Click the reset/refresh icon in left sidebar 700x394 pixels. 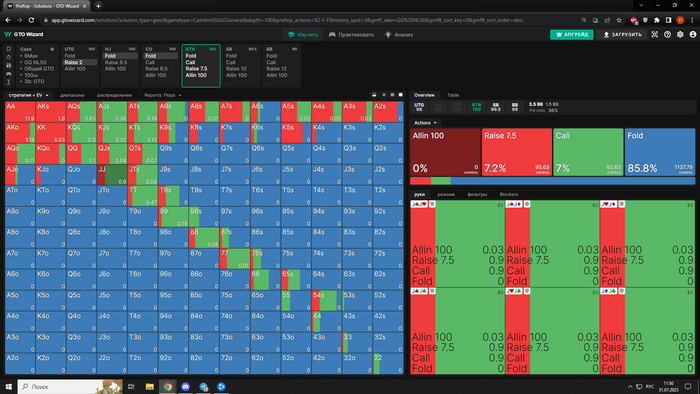click(8, 57)
